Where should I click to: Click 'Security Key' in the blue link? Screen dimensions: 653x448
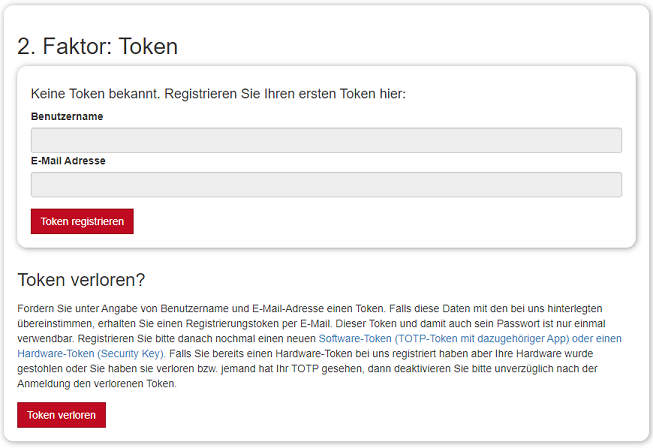click(x=131, y=353)
